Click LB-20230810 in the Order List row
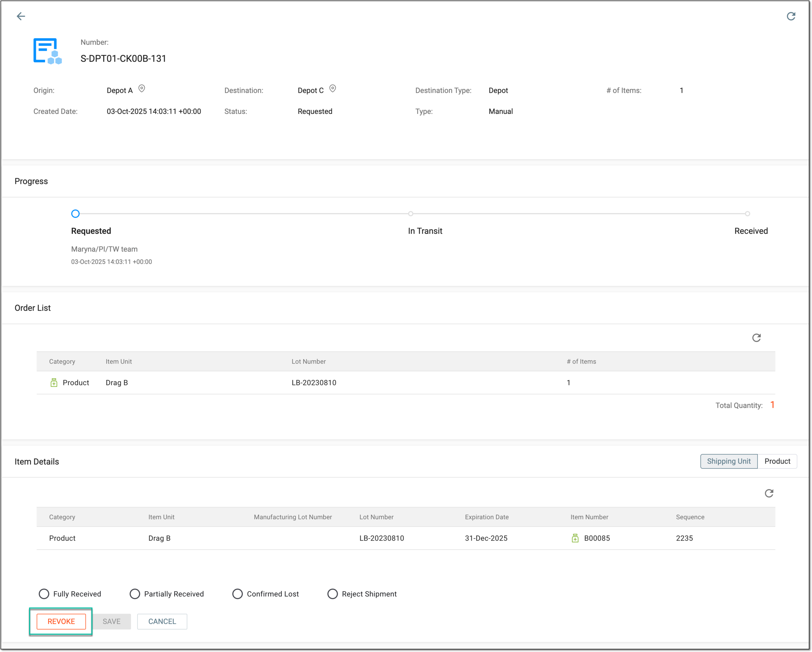This screenshot has width=812, height=652. point(314,383)
